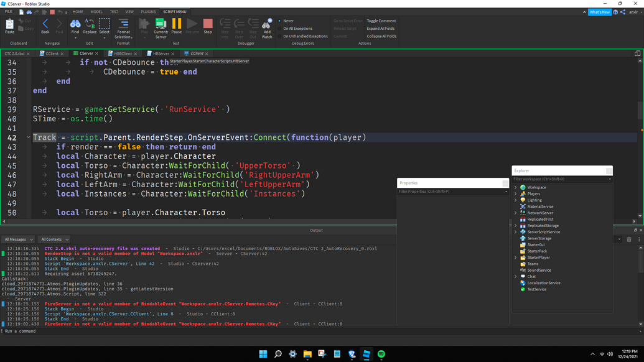The height and width of the screenshot is (362, 644).
Task: Add a Watch in the debugger
Action: [x=267, y=28]
